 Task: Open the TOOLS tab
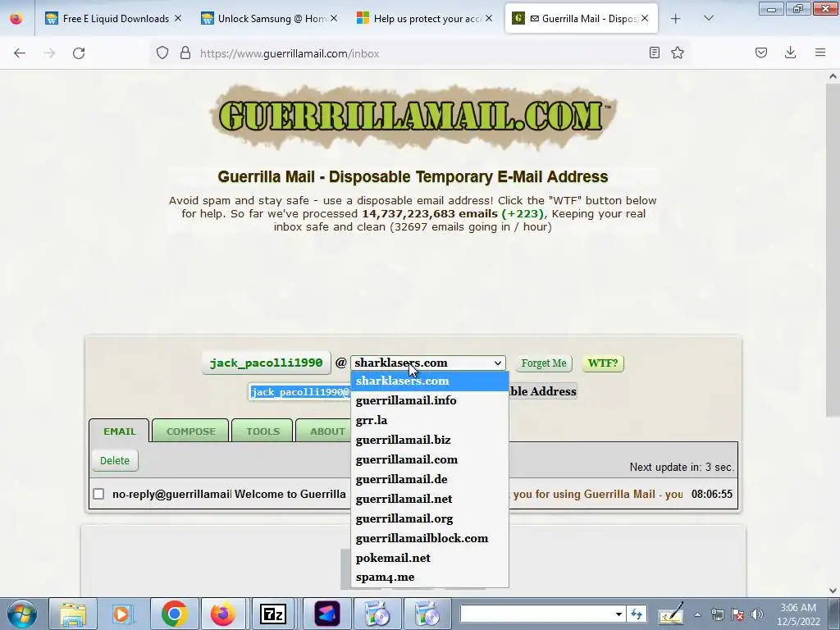(263, 431)
